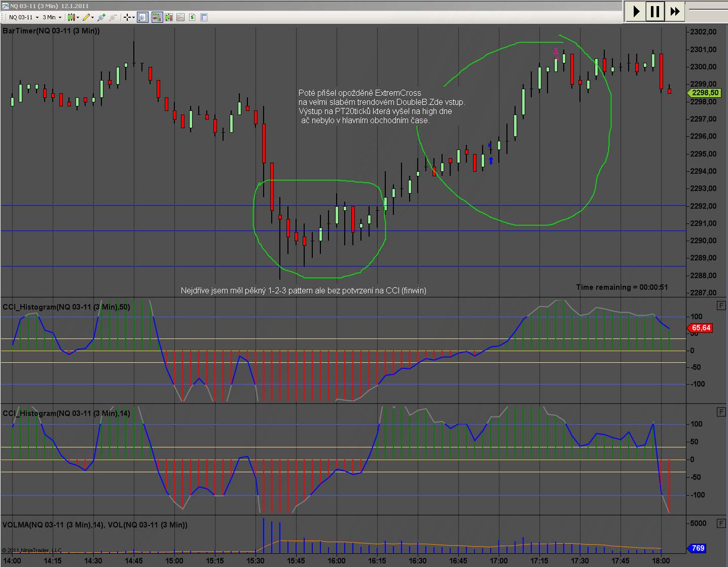728x567 pixels.
Task: Open the data box table icon
Action: pyautogui.click(x=204, y=17)
